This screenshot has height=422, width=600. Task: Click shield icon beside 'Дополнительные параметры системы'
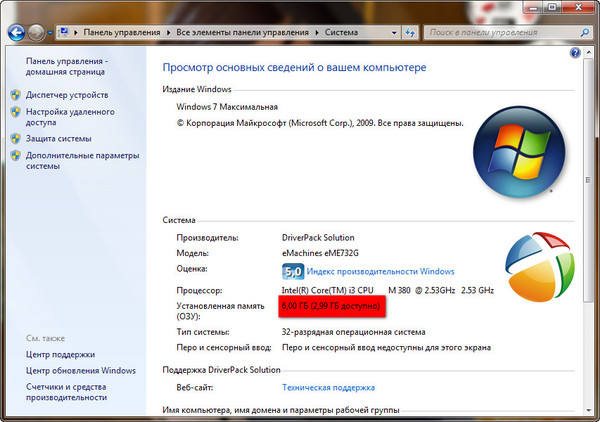pos(15,155)
